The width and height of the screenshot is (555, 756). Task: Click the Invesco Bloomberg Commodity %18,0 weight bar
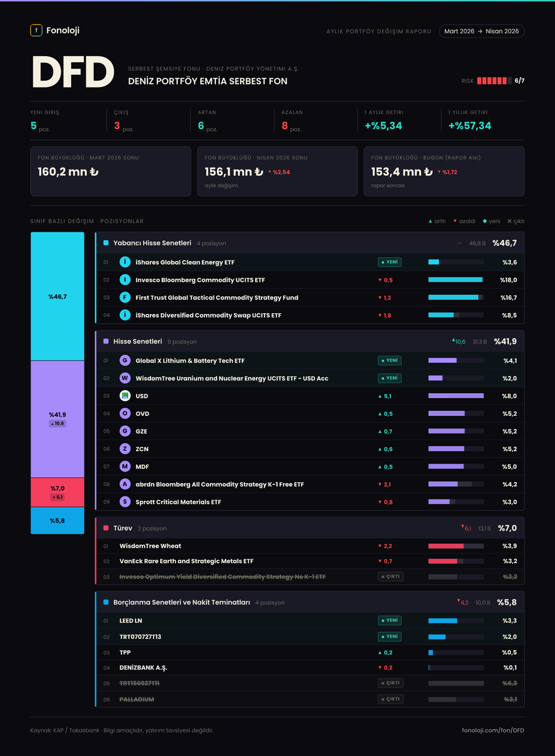[x=456, y=280]
